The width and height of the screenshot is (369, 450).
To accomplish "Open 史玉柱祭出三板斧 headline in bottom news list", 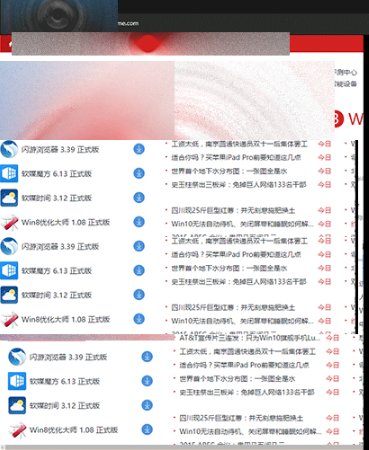I will point(247,392).
